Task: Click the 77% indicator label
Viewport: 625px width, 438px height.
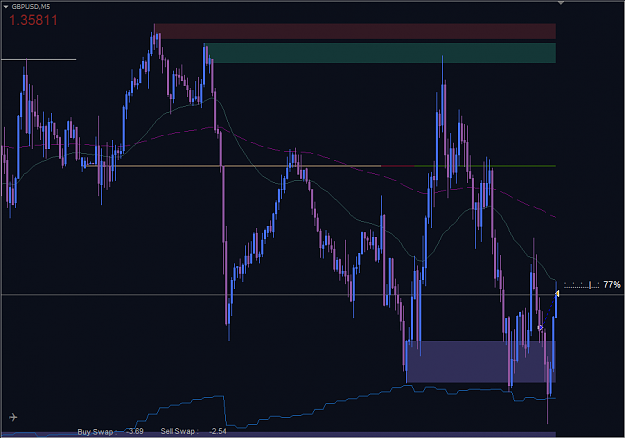Action: [x=612, y=285]
